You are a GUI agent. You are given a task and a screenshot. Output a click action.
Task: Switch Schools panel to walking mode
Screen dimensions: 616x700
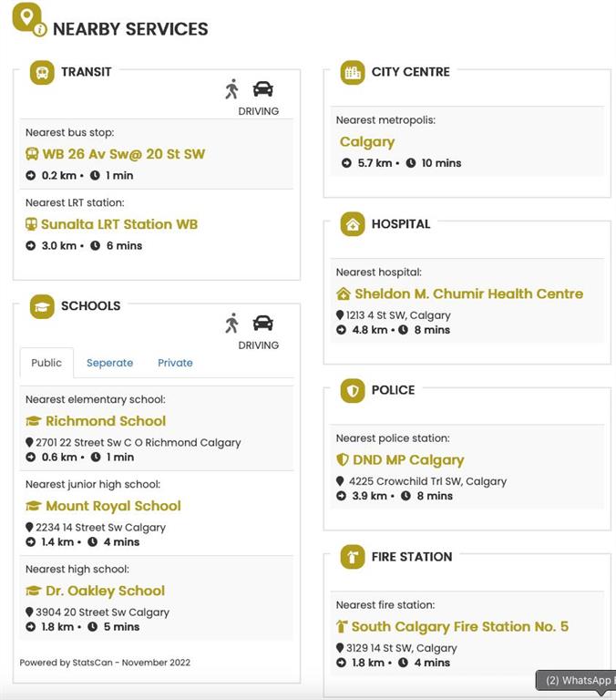click(x=231, y=323)
